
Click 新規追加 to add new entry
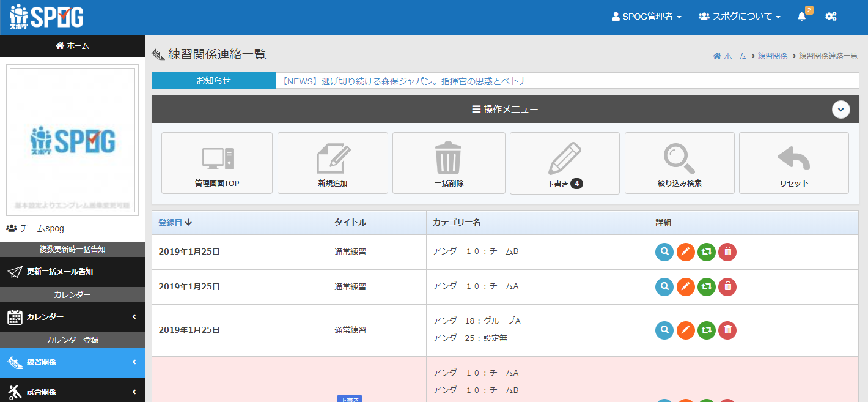(333, 163)
